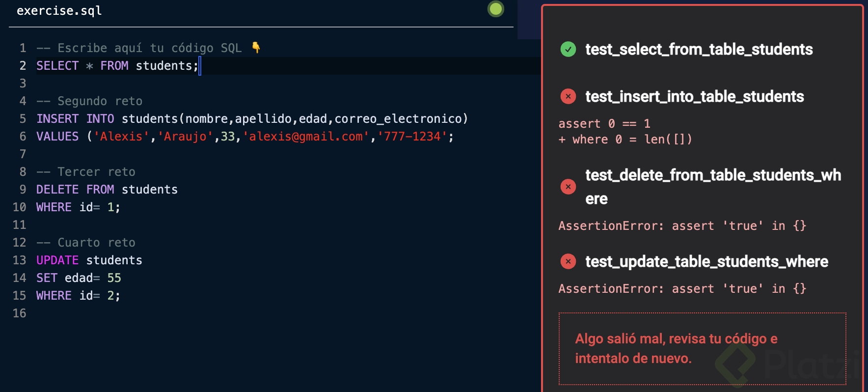
Task: Click the test_delete_from_table_students_where title
Action: pyautogui.click(x=713, y=175)
